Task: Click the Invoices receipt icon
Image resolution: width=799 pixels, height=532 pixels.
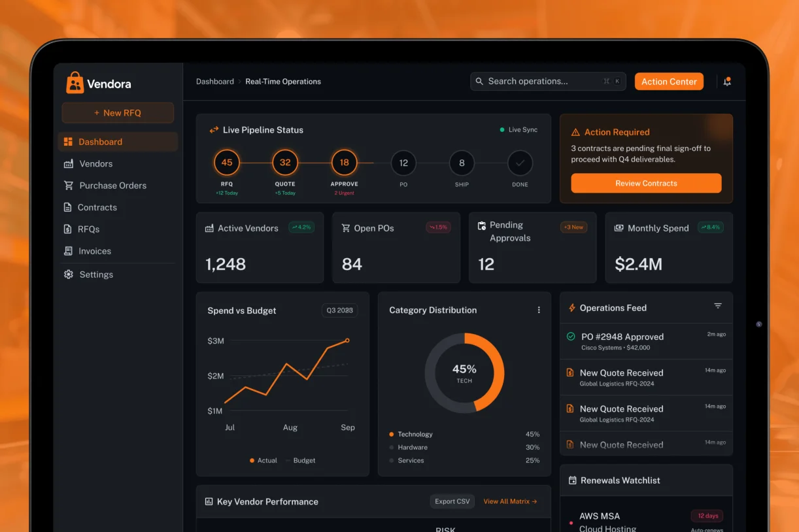Action: point(67,251)
